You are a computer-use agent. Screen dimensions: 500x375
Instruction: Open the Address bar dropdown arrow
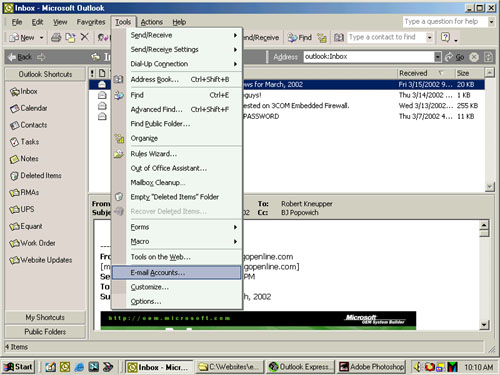(x=438, y=57)
